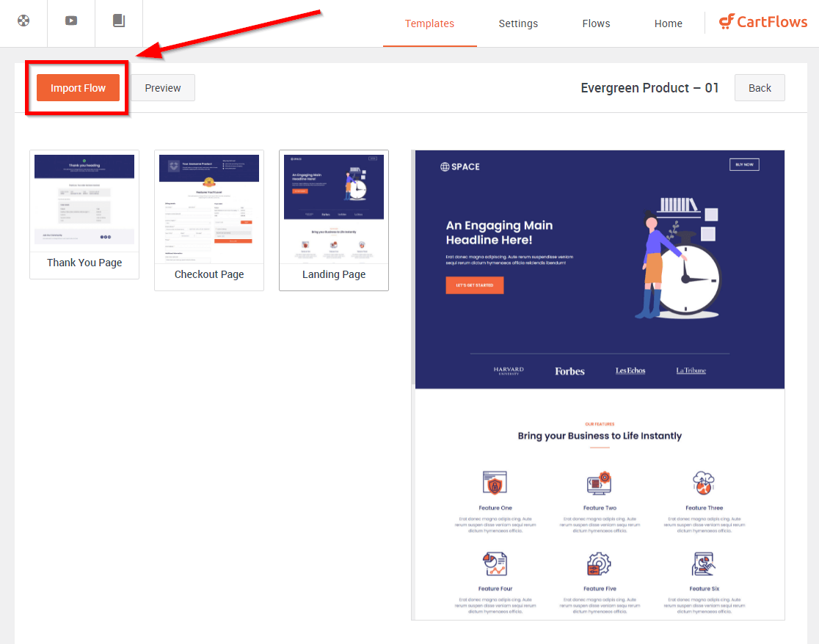This screenshot has width=819, height=644.
Task: Click the Feature Five gear icon
Action: (x=599, y=563)
